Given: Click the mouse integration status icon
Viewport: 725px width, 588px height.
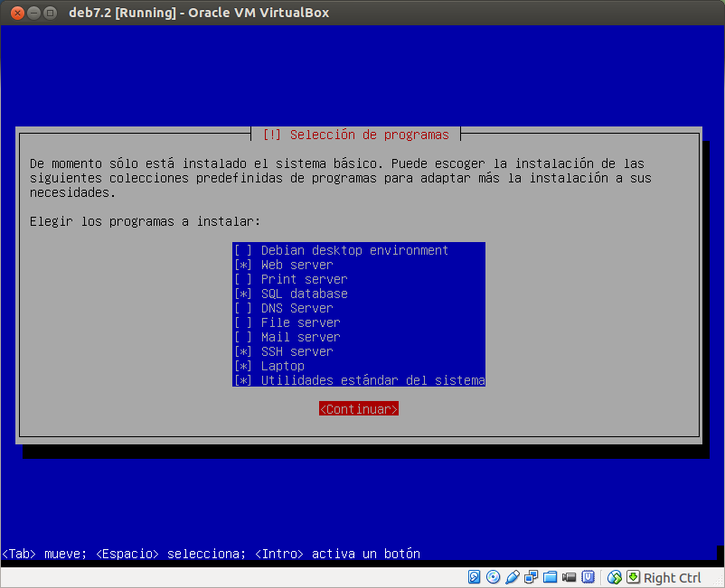Looking at the screenshot, I should [614, 576].
